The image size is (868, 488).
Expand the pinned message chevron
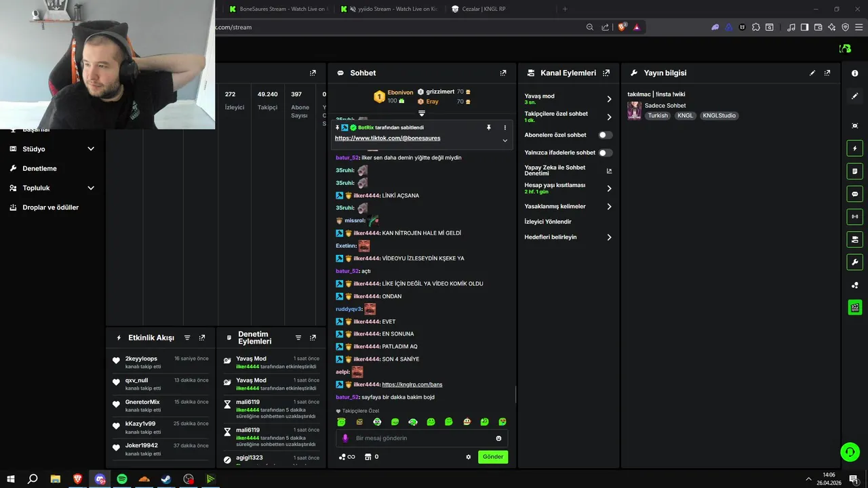tap(505, 140)
